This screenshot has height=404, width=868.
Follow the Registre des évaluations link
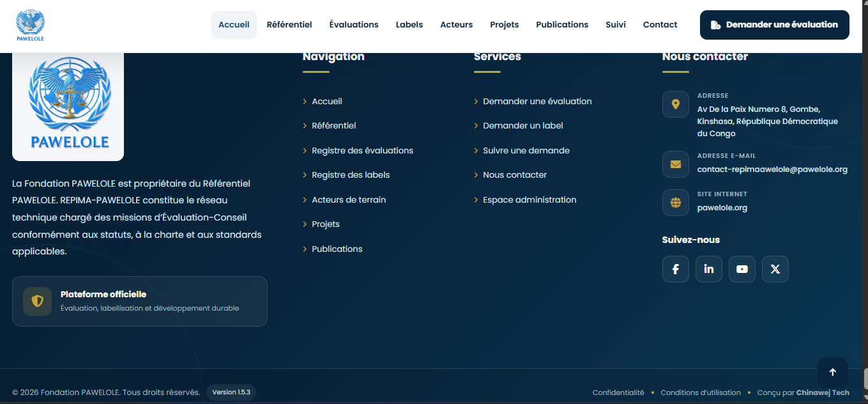(x=363, y=151)
